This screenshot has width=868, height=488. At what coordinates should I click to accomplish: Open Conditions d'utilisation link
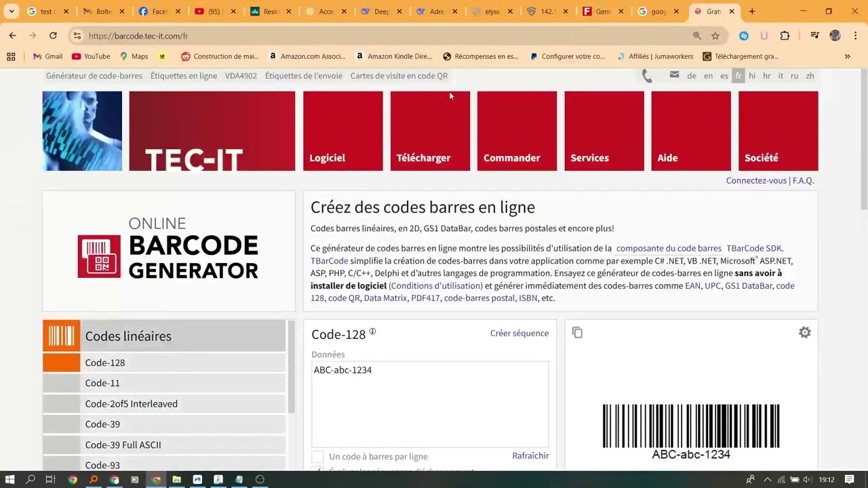436,286
